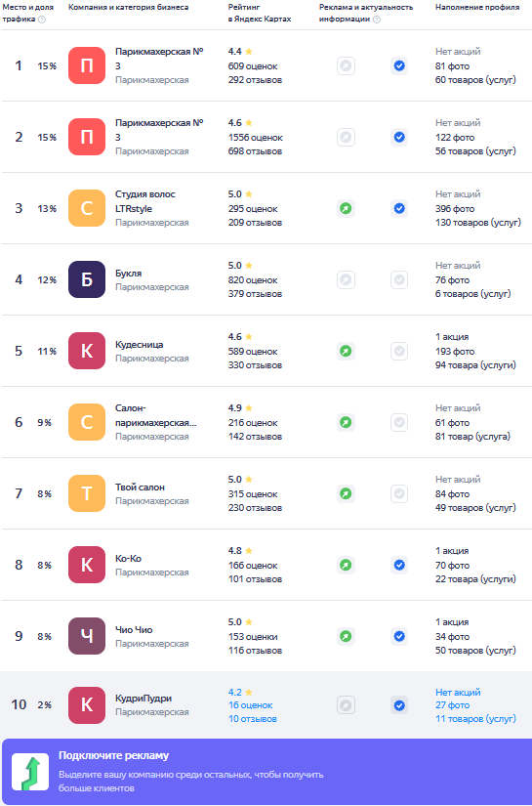This screenshot has height=806, width=532.
Task: Open the Салон-парикмахерская… company name in row 6
Action: tap(155, 416)
